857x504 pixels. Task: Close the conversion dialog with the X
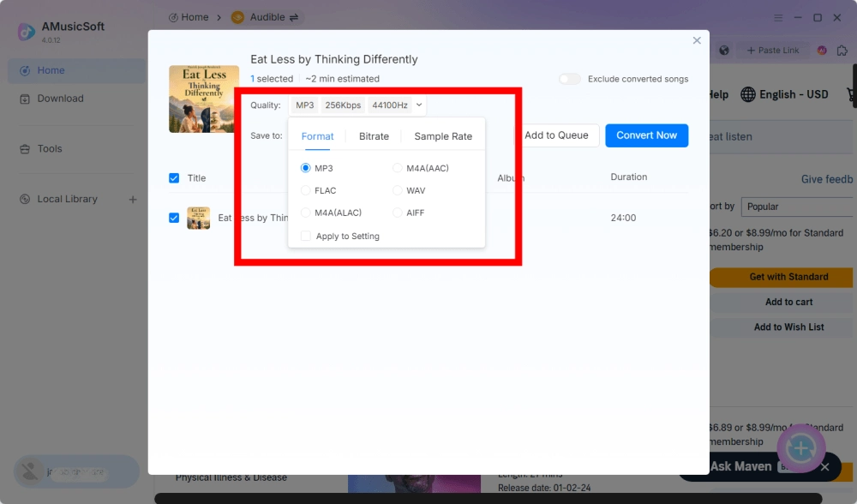pyautogui.click(x=697, y=40)
